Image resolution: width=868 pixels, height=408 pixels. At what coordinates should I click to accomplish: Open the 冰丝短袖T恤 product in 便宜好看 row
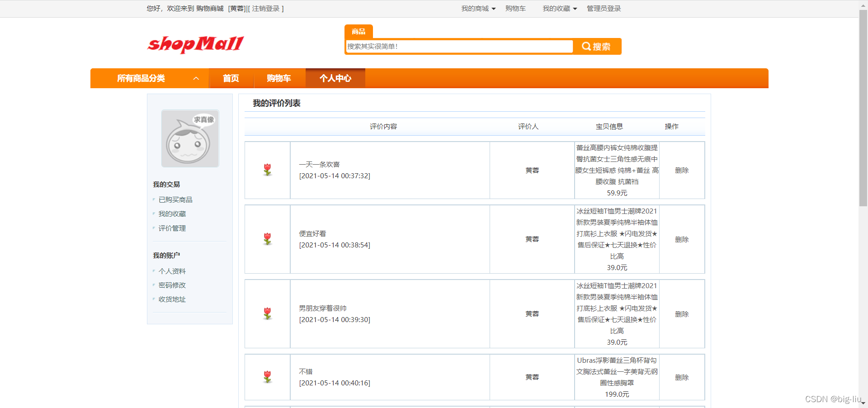click(x=617, y=233)
